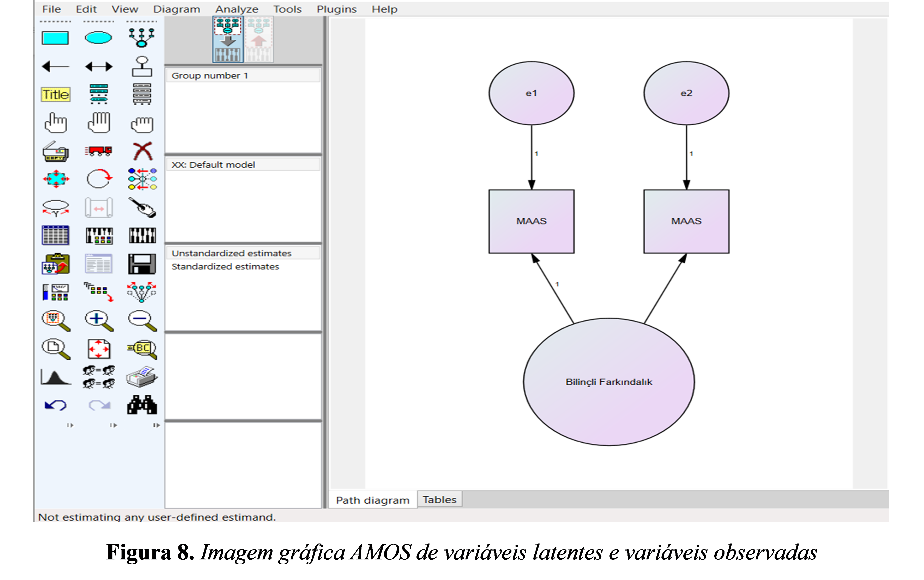Select Unstandardized estimates option

pyautogui.click(x=231, y=254)
